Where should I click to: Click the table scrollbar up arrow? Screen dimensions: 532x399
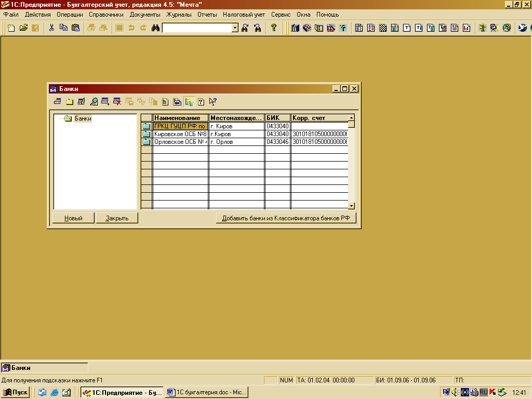[352, 118]
